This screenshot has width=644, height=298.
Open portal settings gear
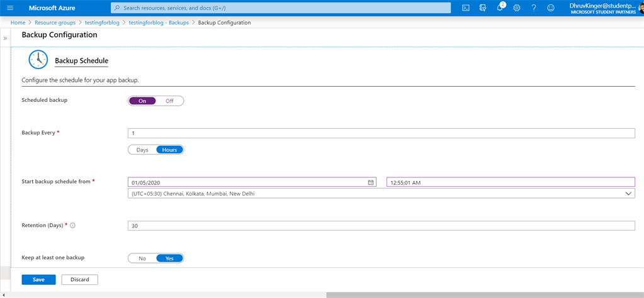click(517, 8)
